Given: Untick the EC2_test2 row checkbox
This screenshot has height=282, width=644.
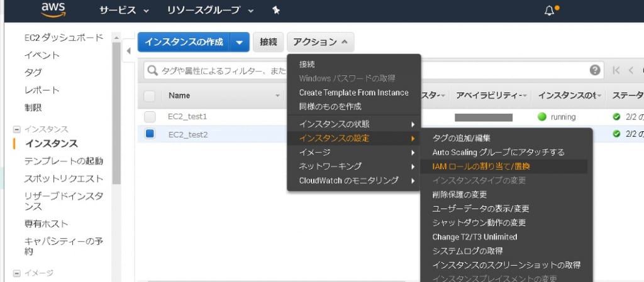Looking at the screenshot, I should [150, 134].
